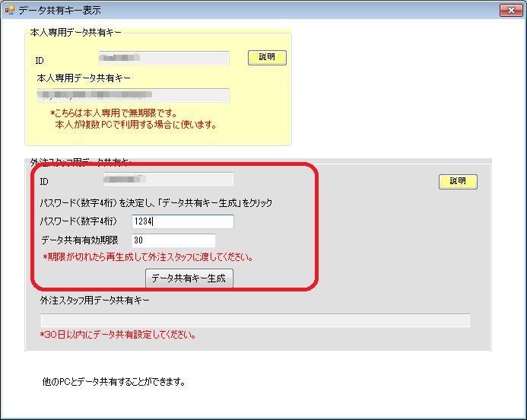The image size is (527, 420).
Task: Click the line 本人が複数PCで利用する場合に使います。
Action: coord(136,125)
